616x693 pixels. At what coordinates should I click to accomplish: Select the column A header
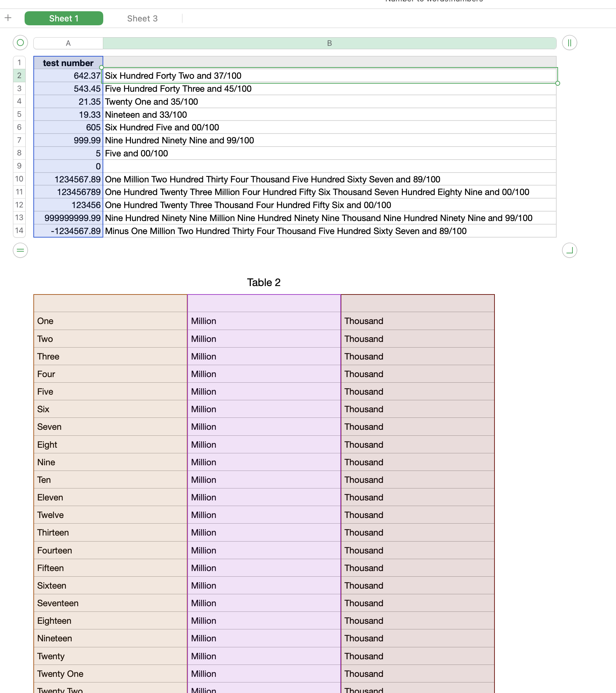pyautogui.click(x=67, y=43)
